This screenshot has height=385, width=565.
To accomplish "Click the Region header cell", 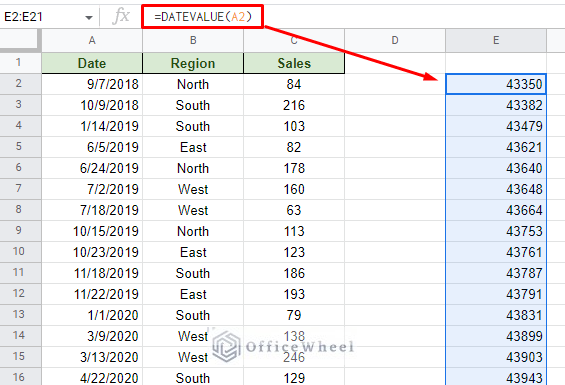I will click(x=193, y=63).
